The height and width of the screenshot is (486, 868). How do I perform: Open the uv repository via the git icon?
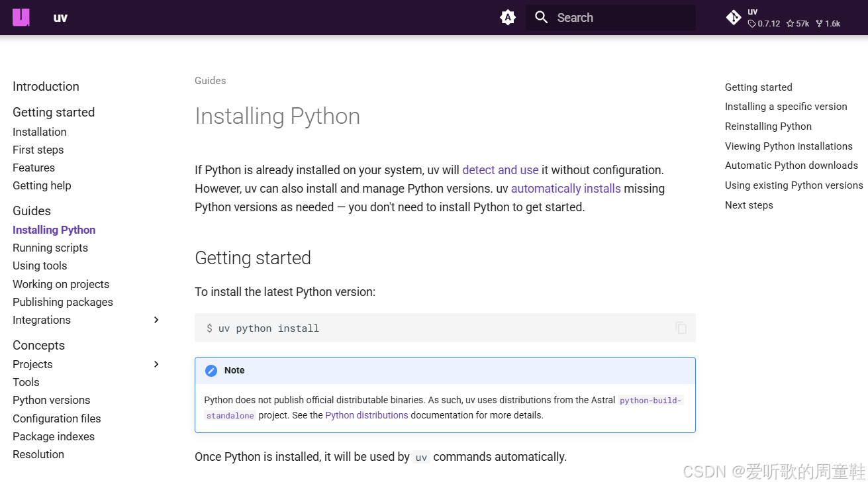734,18
